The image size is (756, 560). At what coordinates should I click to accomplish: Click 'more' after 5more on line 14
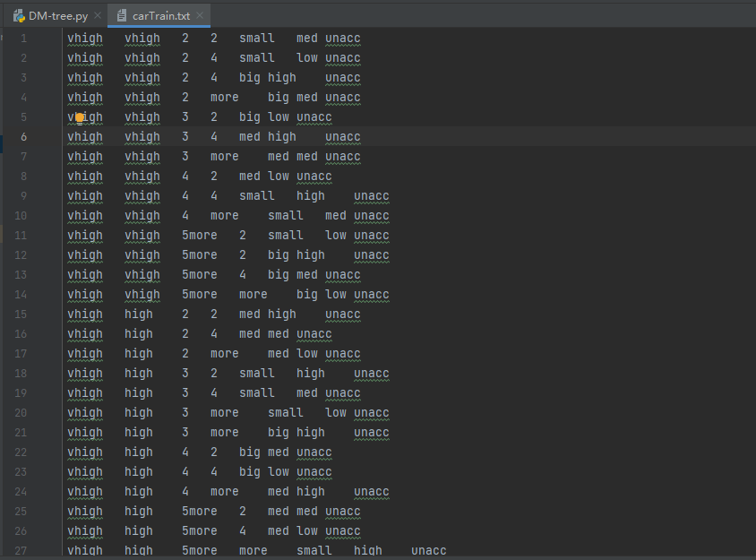[253, 295]
